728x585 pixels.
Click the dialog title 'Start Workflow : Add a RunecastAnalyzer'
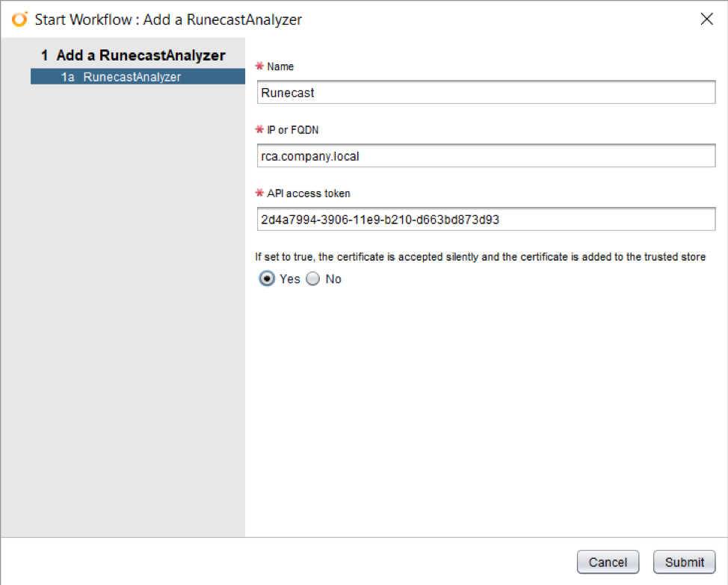point(168,19)
